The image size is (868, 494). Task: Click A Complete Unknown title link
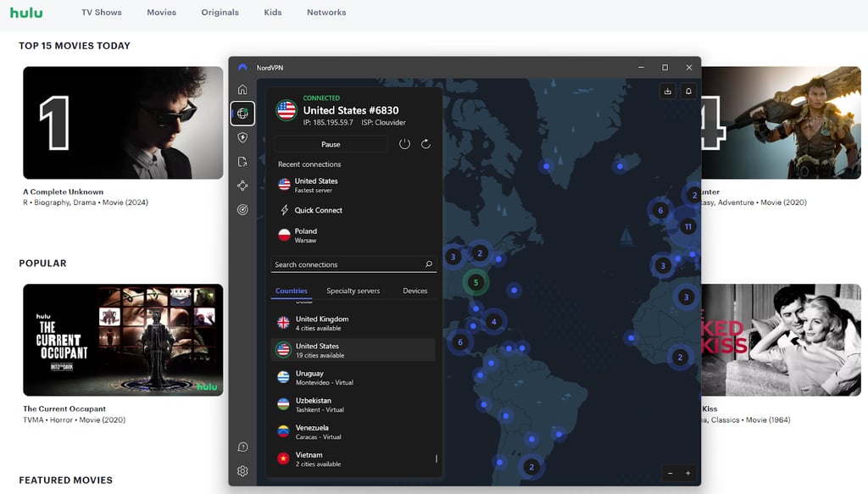(63, 192)
